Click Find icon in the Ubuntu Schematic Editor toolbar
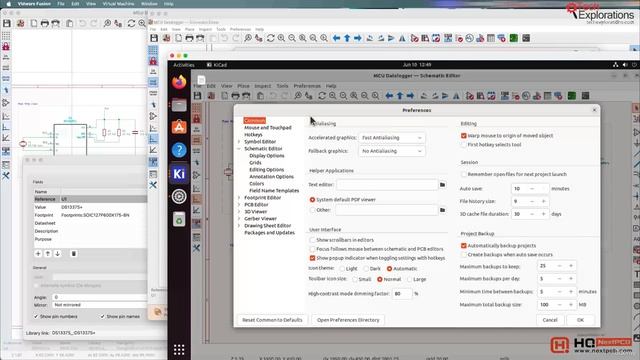 pos(298,96)
